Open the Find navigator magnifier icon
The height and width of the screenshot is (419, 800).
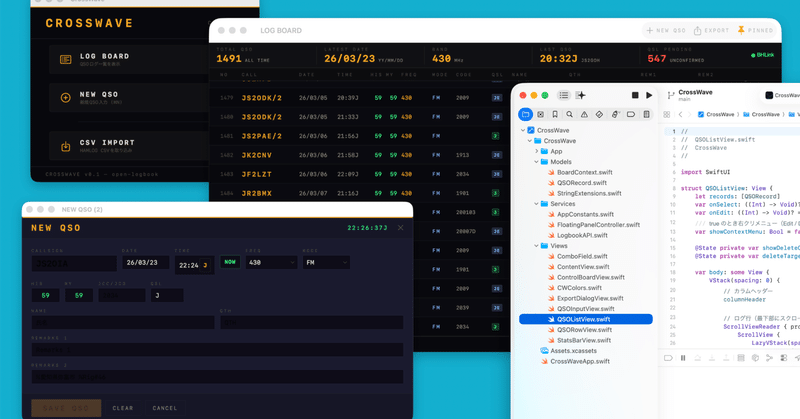click(569, 114)
